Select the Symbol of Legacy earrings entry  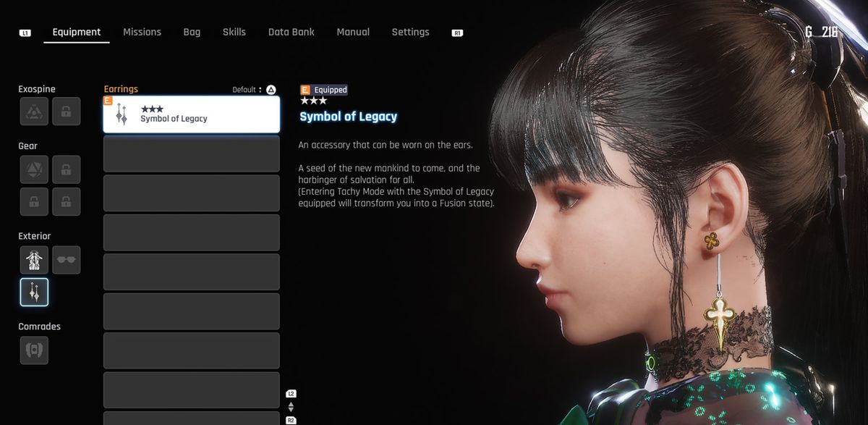pos(192,114)
